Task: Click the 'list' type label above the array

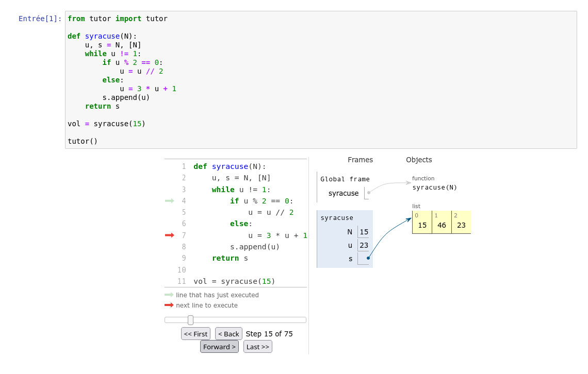Action: click(416, 206)
